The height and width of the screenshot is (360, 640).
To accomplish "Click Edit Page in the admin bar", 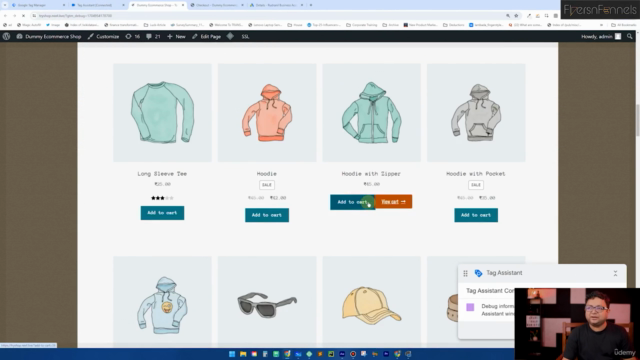I will [x=206, y=36].
